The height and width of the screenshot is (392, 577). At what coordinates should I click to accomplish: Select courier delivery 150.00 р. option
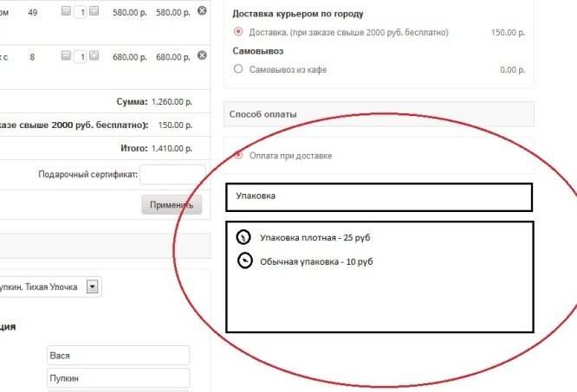(238, 32)
